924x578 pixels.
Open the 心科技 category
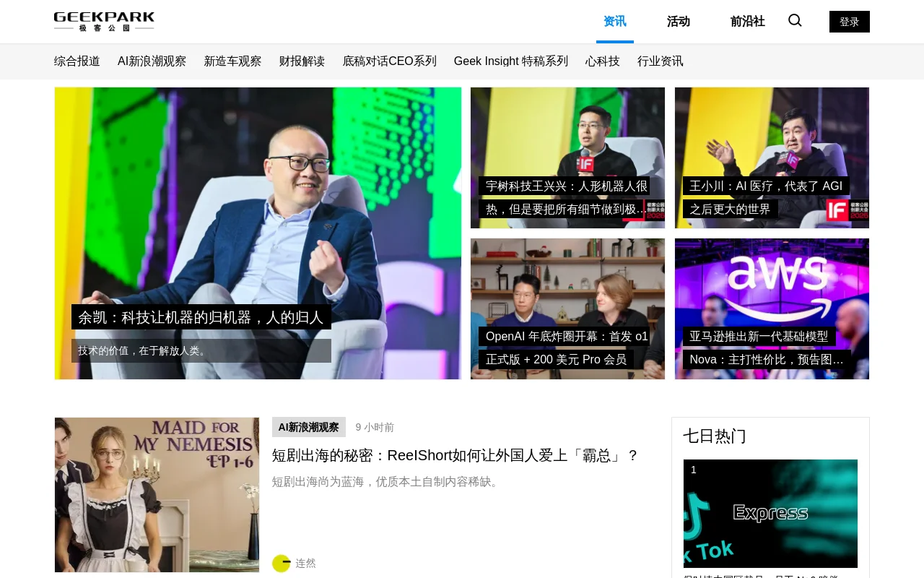point(601,61)
